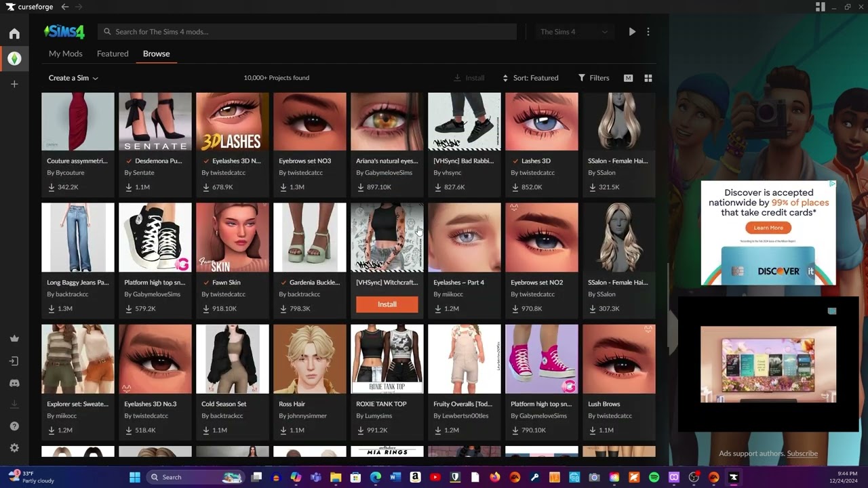Viewport: 868px width, 488px height.
Task: Open the Fawn Skin thumbnail
Action: 233,237
